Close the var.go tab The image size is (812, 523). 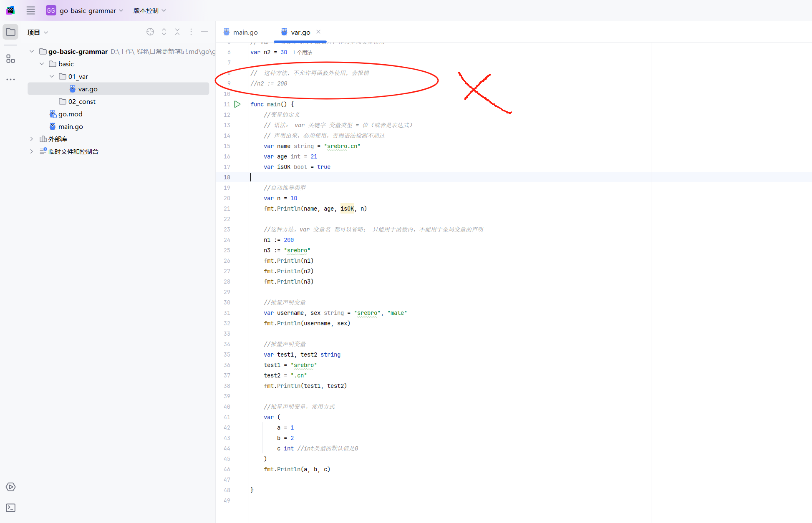(x=318, y=32)
